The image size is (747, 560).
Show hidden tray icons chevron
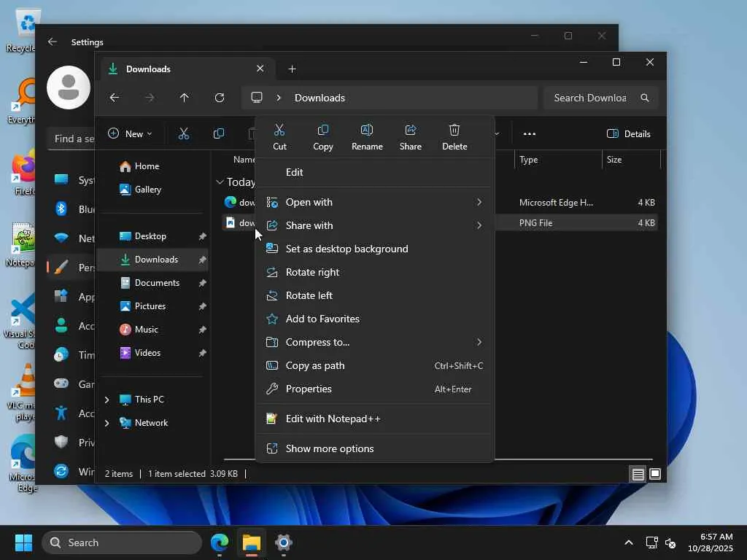[629, 542]
